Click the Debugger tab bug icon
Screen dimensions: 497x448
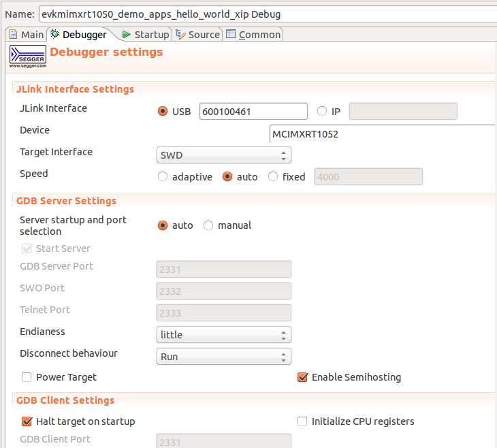coord(55,33)
